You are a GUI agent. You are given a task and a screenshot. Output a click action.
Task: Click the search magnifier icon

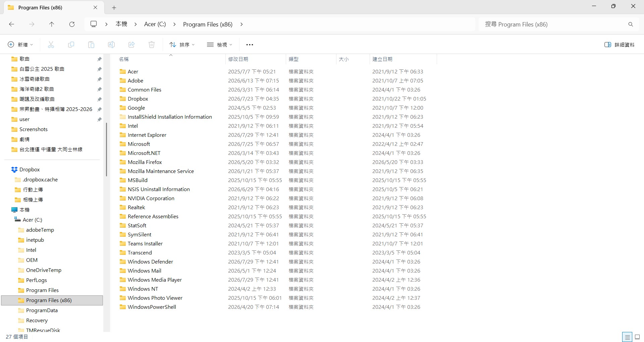pyautogui.click(x=631, y=24)
